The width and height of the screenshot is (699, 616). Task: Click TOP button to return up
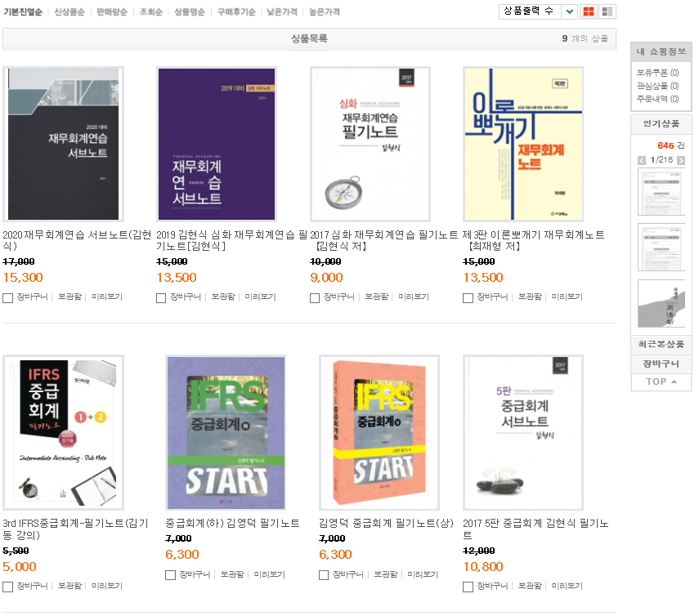(661, 382)
